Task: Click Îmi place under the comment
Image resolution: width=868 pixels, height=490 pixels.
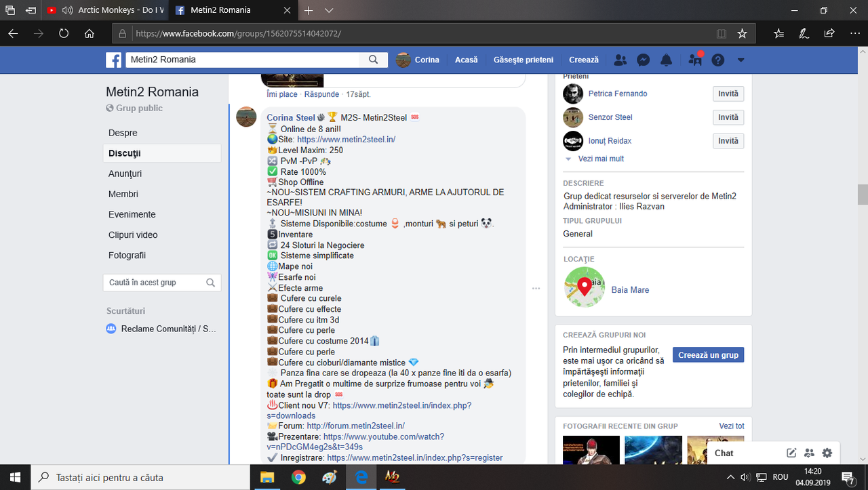Action: coord(282,94)
